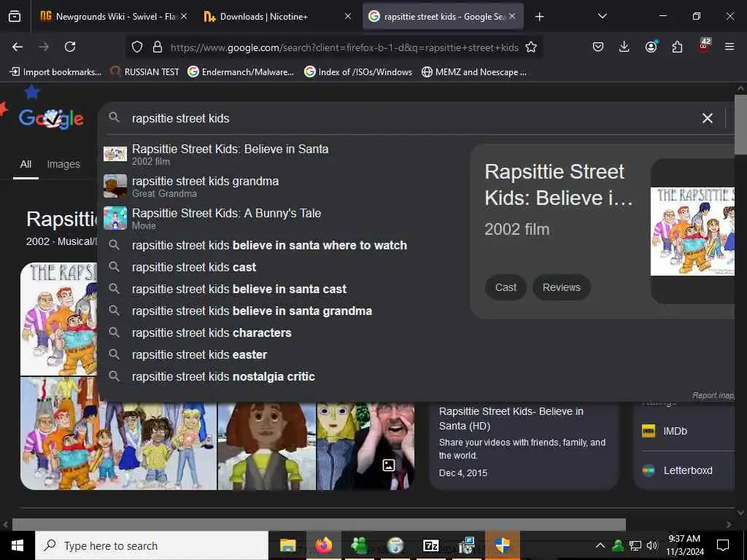Show hidden system tray icons
The height and width of the screenshot is (560, 747).
[x=600, y=545]
